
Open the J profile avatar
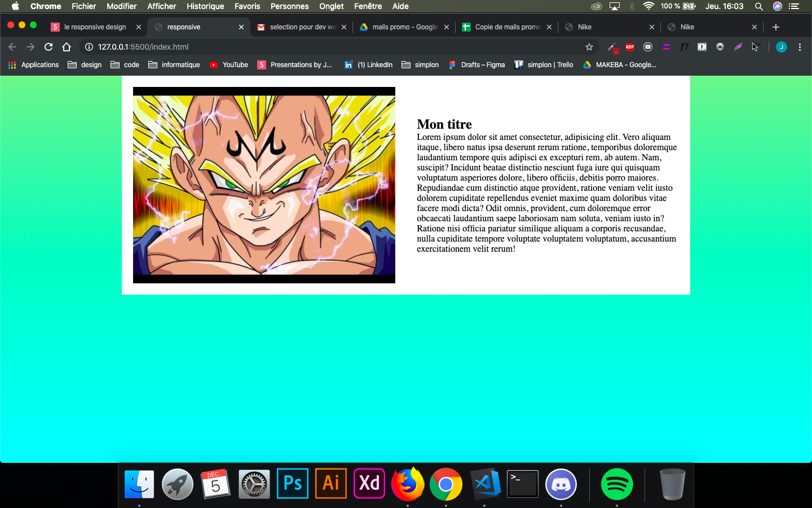tap(781, 47)
